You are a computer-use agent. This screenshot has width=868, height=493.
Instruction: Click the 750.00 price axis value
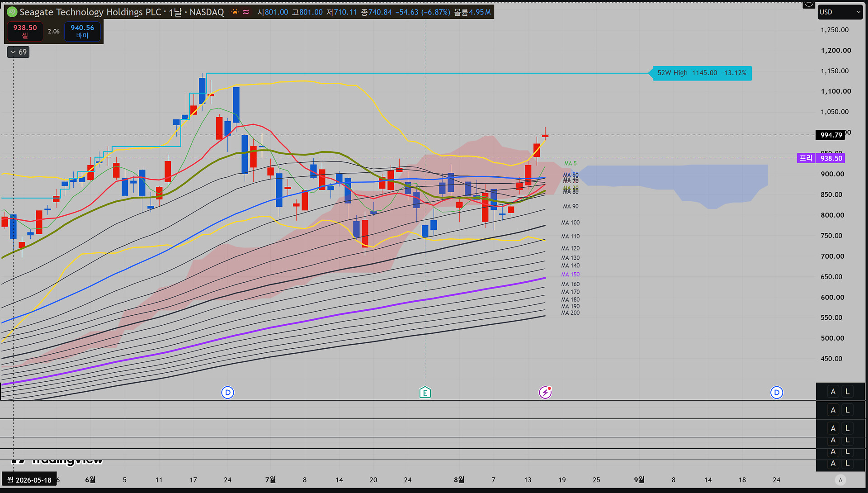[x=831, y=236]
